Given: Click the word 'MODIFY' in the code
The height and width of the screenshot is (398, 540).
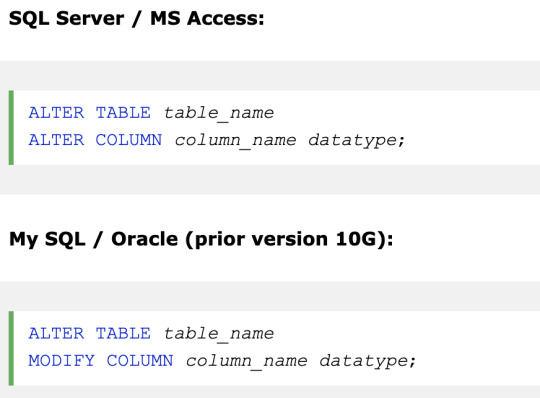Looking at the screenshot, I should [x=62, y=361].
